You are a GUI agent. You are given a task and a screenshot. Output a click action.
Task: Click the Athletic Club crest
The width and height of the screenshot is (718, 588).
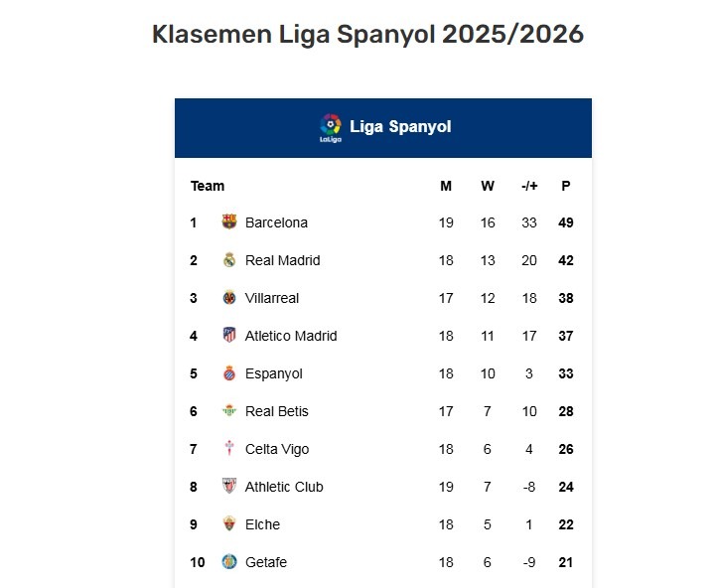click(229, 487)
